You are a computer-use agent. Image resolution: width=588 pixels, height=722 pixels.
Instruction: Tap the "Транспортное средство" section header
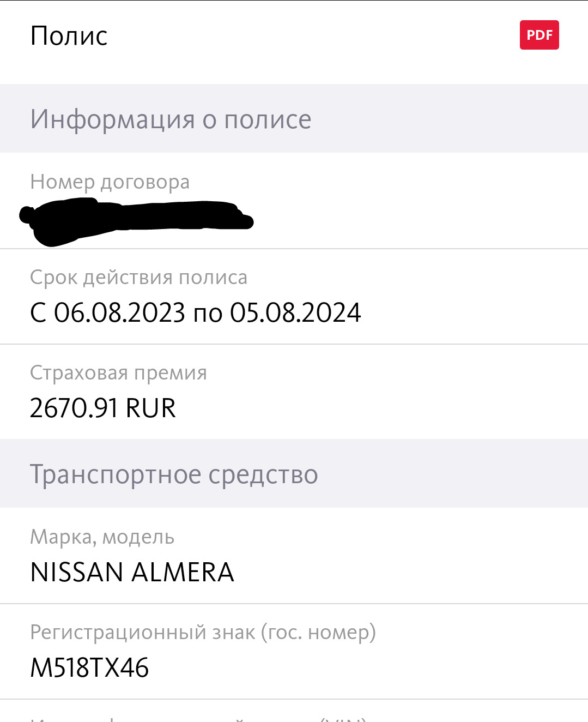(174, 474)
